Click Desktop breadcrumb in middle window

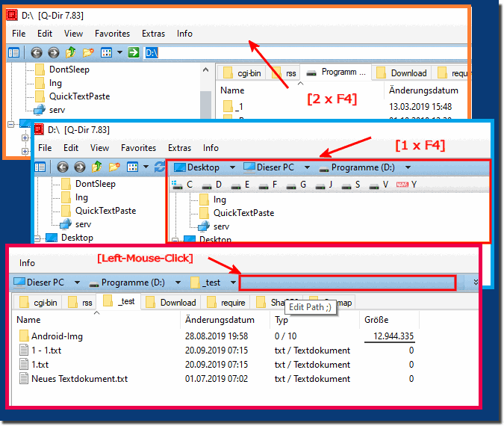(x=196, y=167)
